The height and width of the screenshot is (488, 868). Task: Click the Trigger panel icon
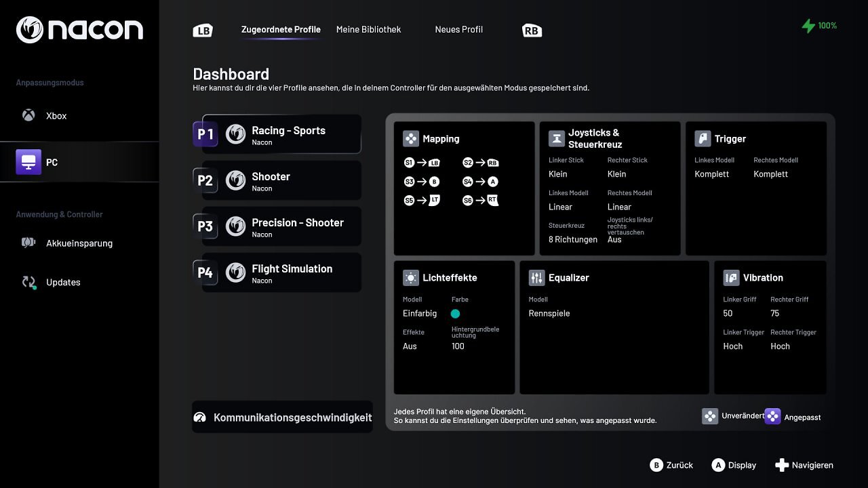click(703, 138)
